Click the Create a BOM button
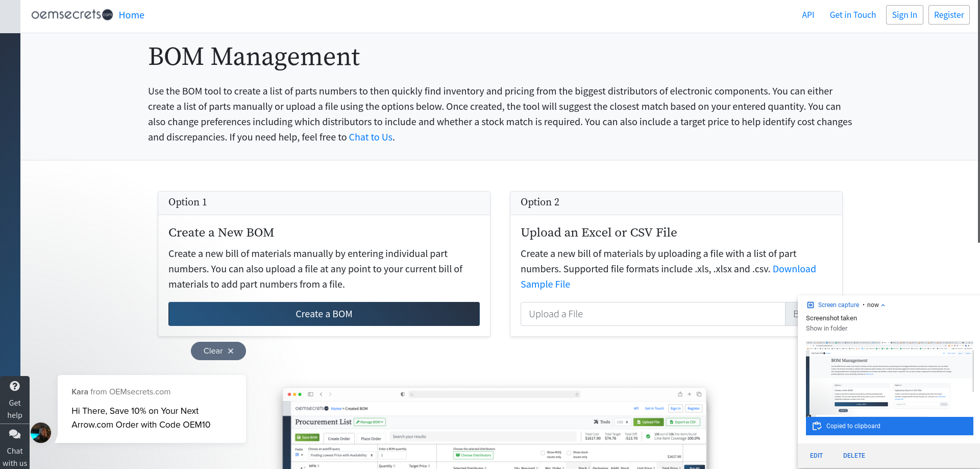The height and width of the screenshot is (469, 980). pyautogui.click(x=324, y=314)
